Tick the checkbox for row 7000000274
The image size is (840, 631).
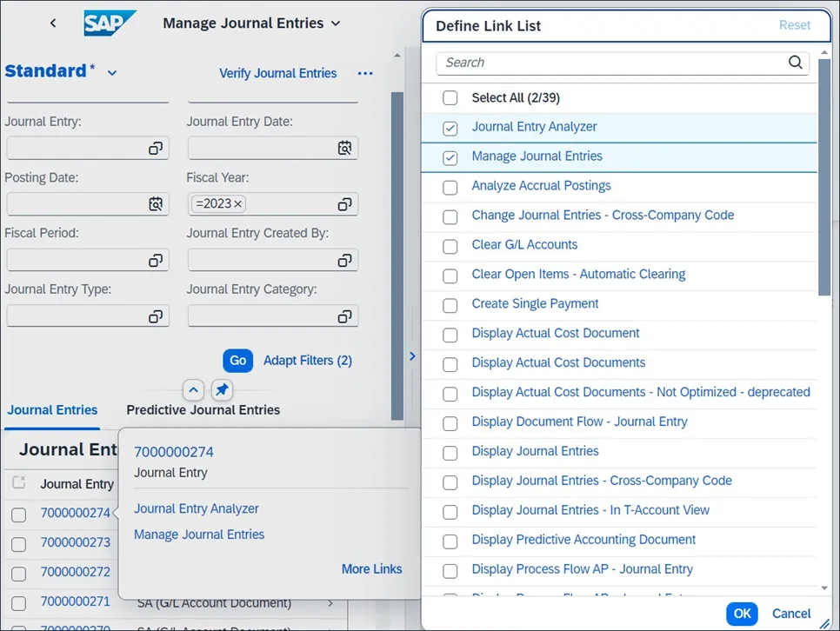point(19,515)
